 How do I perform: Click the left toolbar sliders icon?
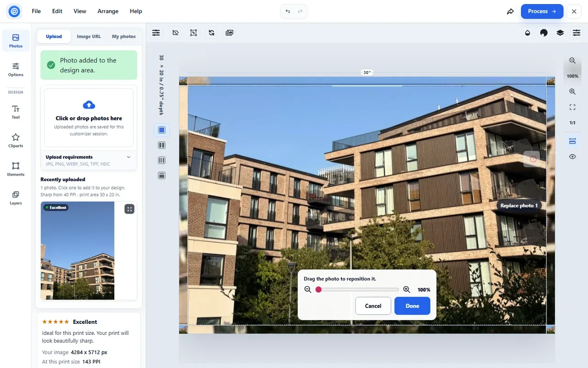[156, 33]
